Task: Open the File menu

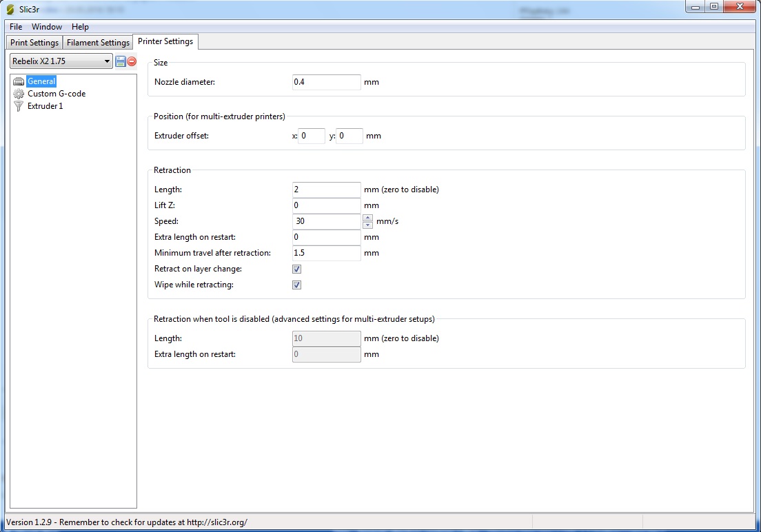Action: point(16,27)
